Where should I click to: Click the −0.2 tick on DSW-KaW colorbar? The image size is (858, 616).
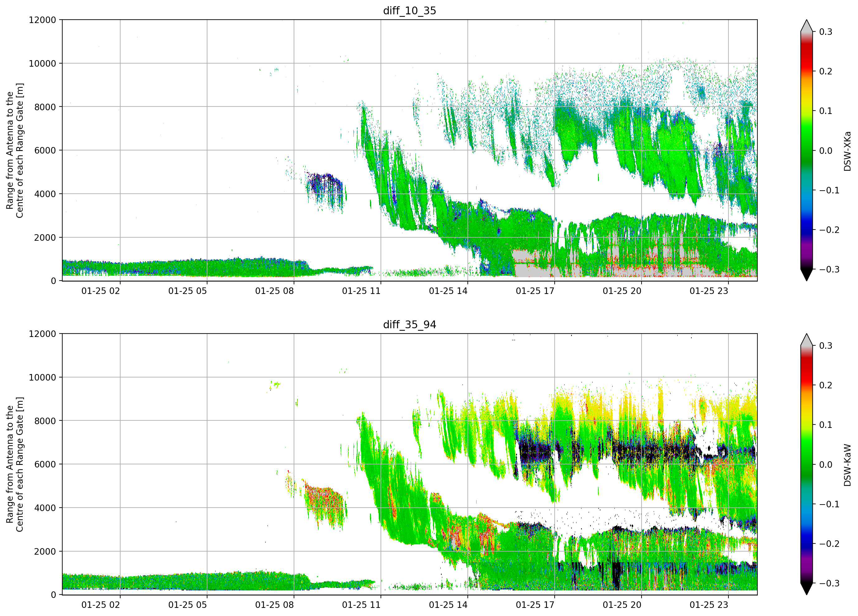829,544
